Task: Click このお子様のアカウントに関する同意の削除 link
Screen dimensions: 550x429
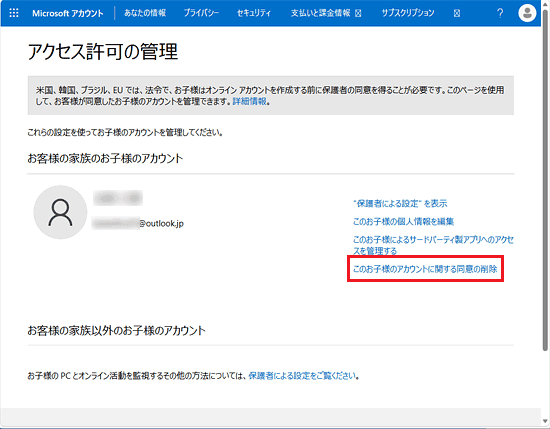Action: 425,269
